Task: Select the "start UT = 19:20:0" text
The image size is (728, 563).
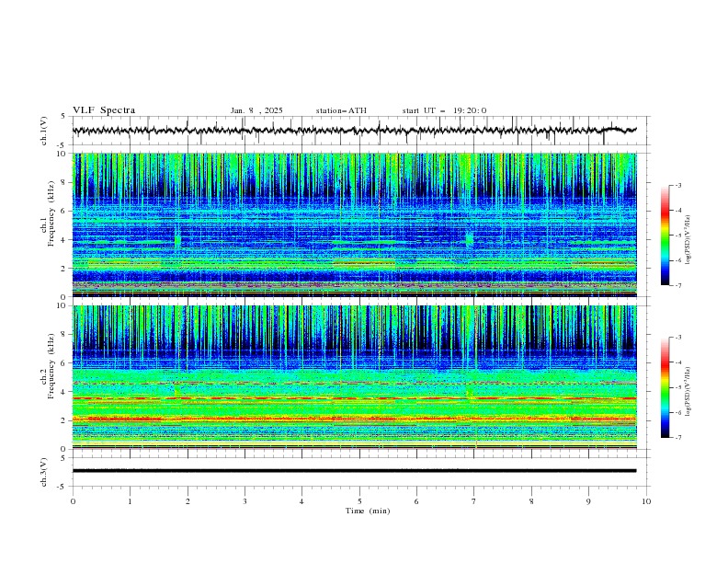Action: (x=444, y=110)
